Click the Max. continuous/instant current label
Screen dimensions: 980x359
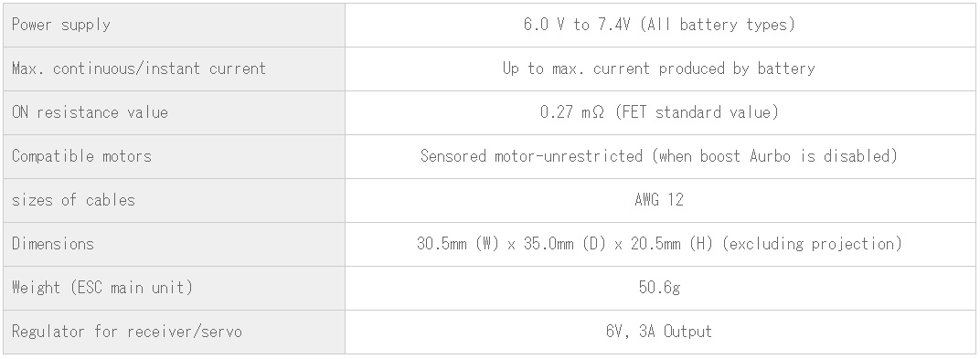(x=139, y=69)
